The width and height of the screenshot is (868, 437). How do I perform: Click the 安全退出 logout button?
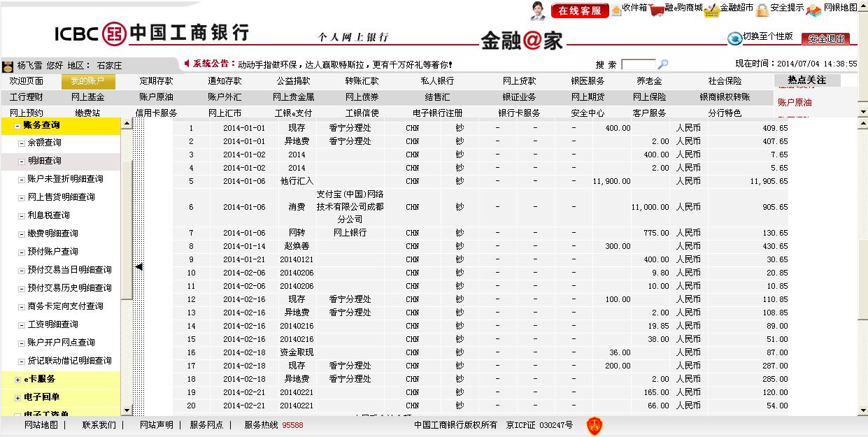[x=825, y=39]
